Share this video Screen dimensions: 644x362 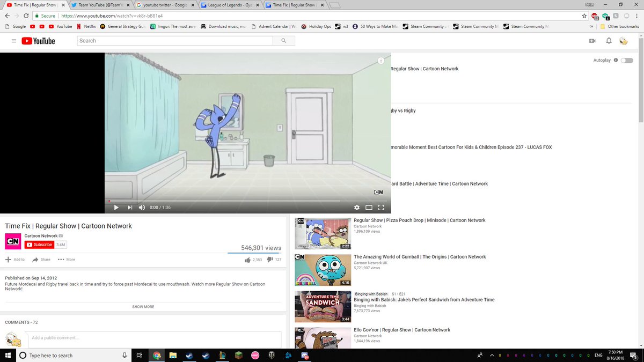pyautogui.click(x=41, y=260)
